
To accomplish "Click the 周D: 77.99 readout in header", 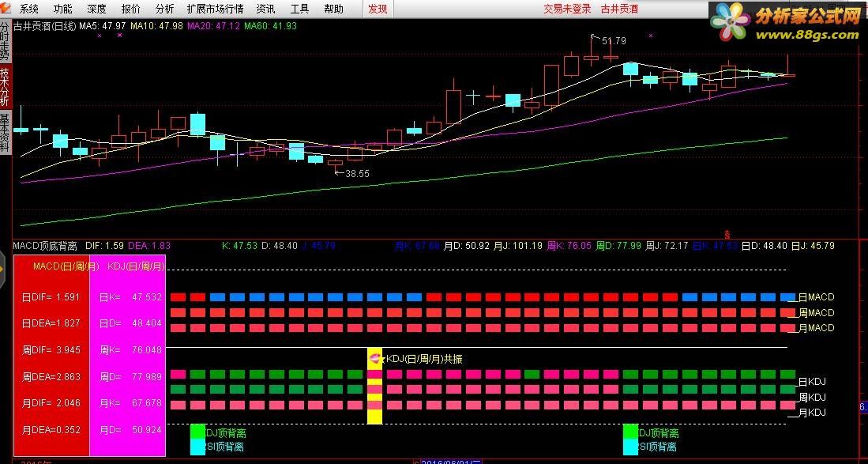I will (x=618, y=246).
